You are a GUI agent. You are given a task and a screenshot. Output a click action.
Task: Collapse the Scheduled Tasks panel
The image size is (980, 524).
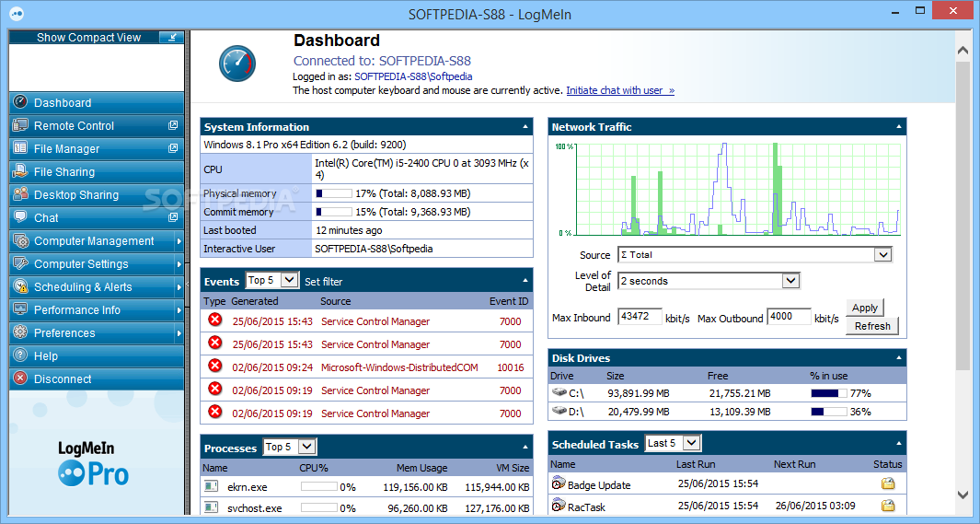pyautogui.click(x=899, y=443)
